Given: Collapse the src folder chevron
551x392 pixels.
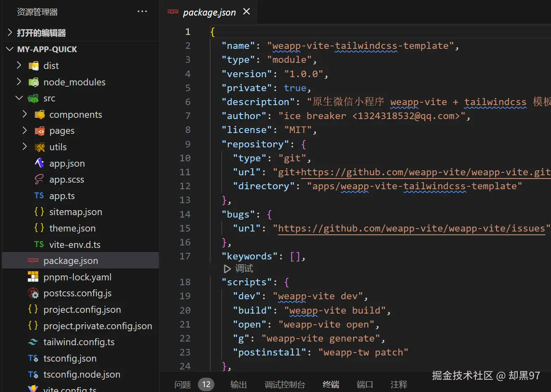Looking at the screenshot, I should [x=19, y=98].
